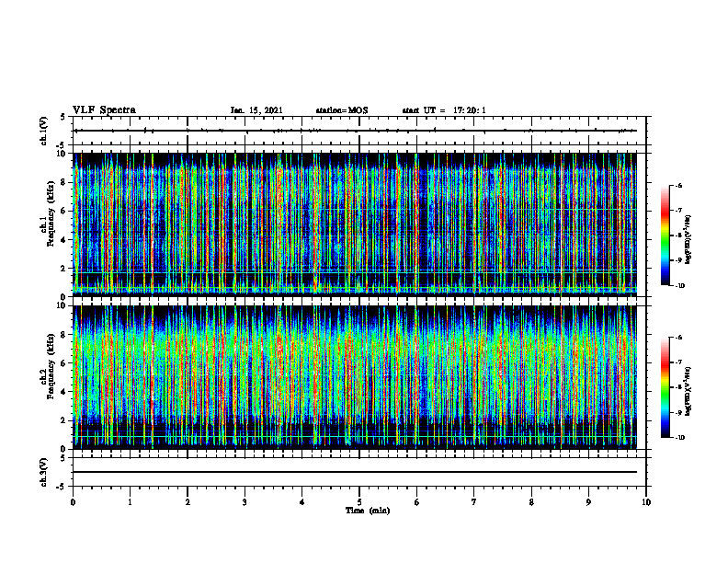This screenshot has width=728, height=563.
Task: Click the ch.2 color bar log(PSD) label
Action: (688, 391)
